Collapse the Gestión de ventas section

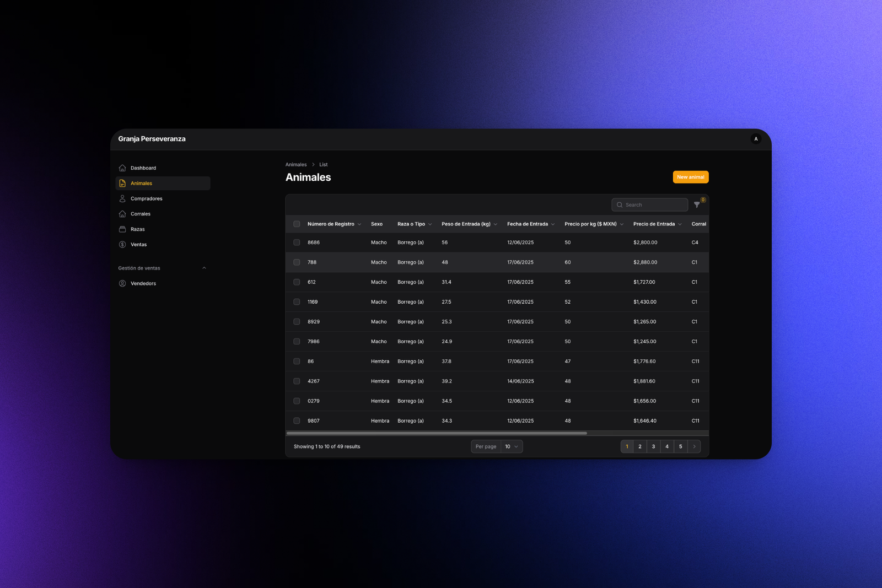pyautogui.click(x=204, y=268)
